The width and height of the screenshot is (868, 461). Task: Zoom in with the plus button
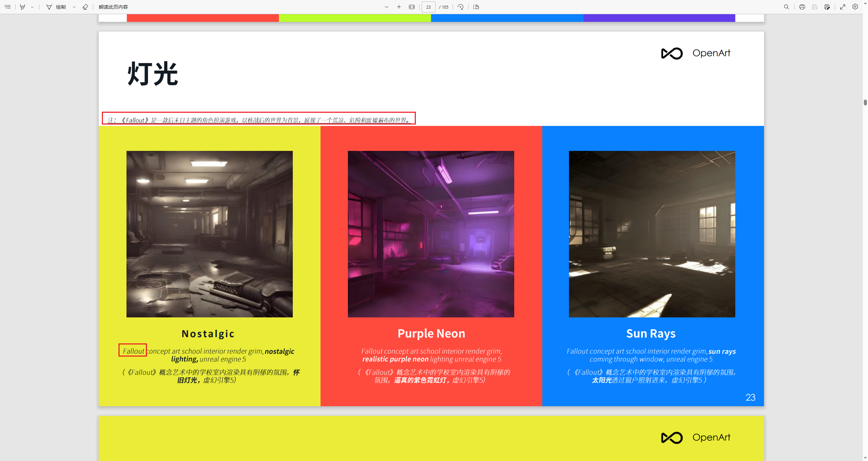coord(399,7)
